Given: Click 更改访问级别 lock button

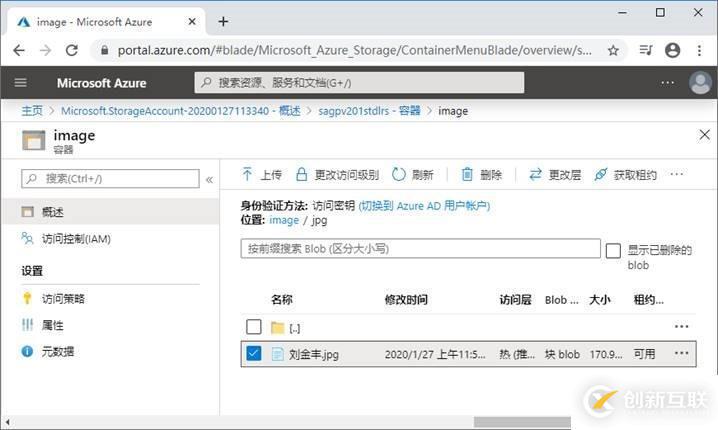Looking at the screenshot, I should coord(338,174).
